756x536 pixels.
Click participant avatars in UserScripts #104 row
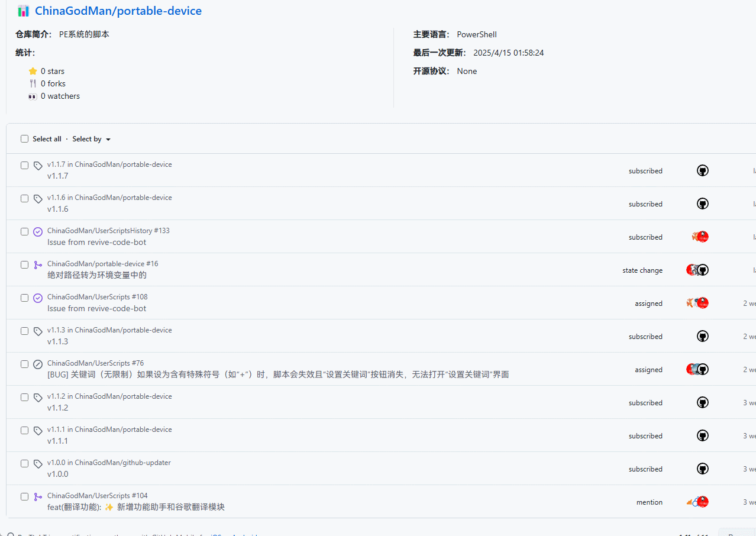coord(697,502)
